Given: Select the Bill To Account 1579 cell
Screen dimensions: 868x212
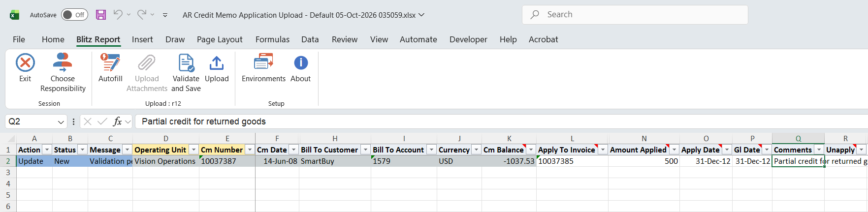Looking at the screenshot, I should pyautogui.click(x=404, y=161).
